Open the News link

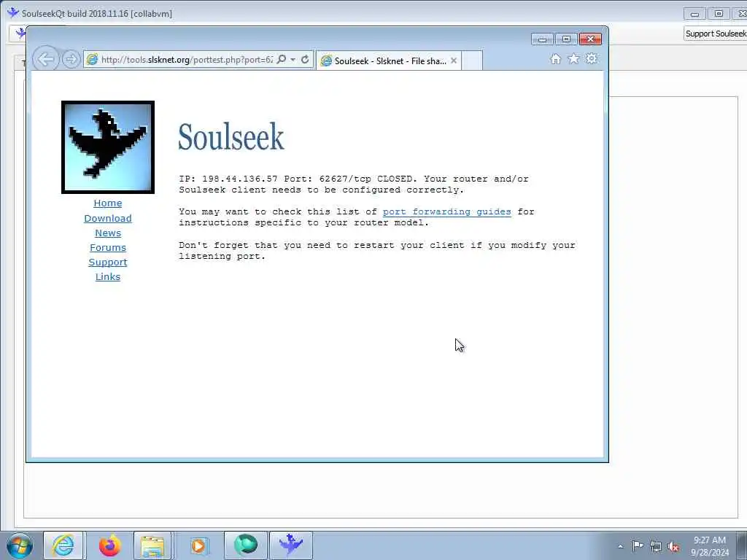(108, 233)
